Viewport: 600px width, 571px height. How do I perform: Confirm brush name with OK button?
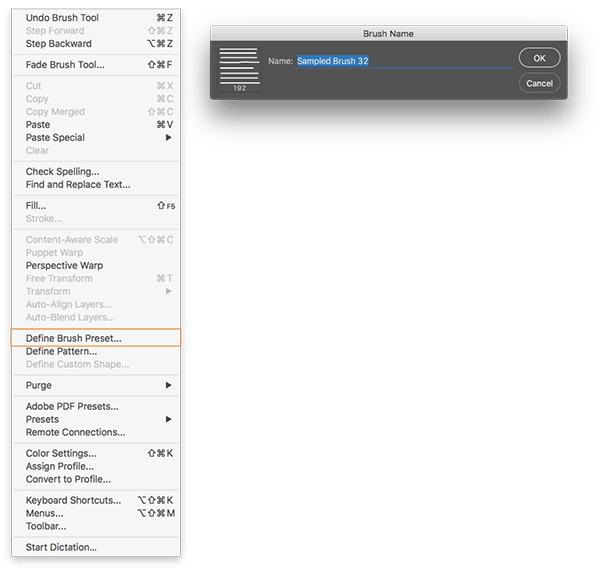(540, 58)
